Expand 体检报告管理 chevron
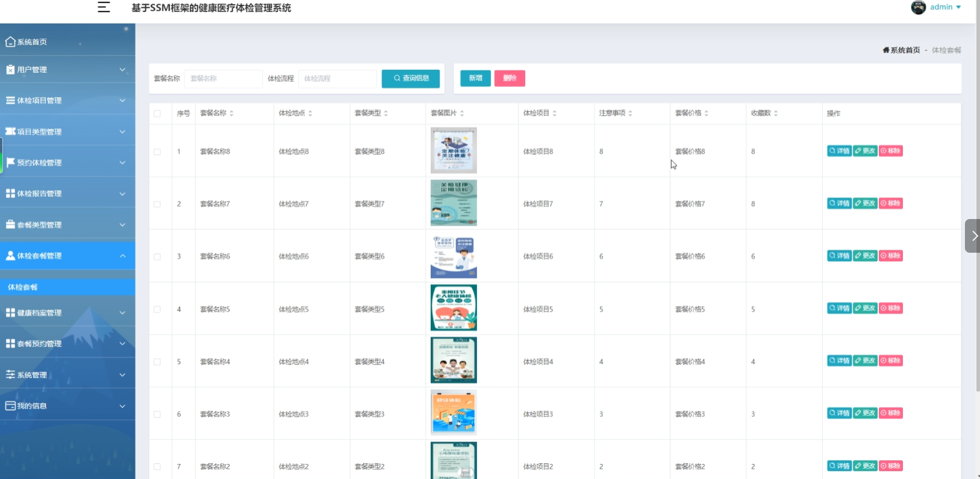Image resolution: width=980 pixels, height=479 pixels. 122,194
